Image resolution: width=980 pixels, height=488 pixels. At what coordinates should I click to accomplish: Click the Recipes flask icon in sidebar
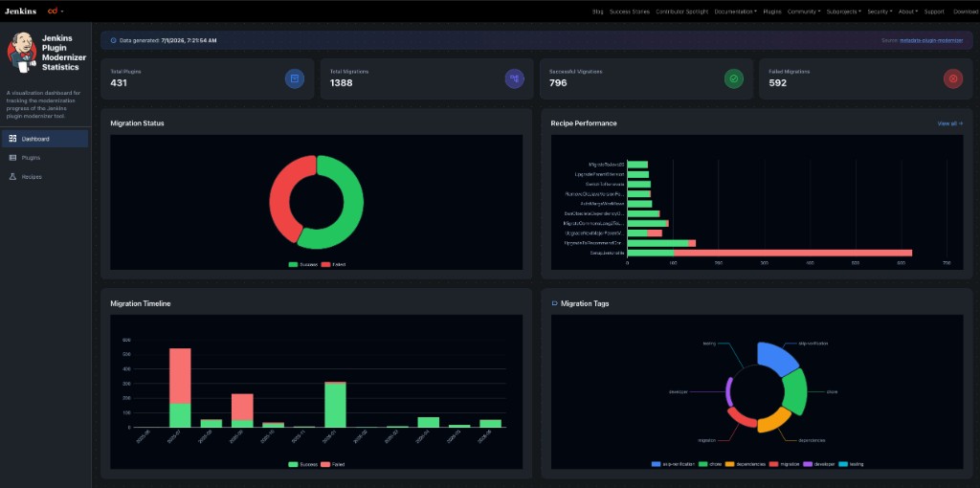[x=12, y=177]
